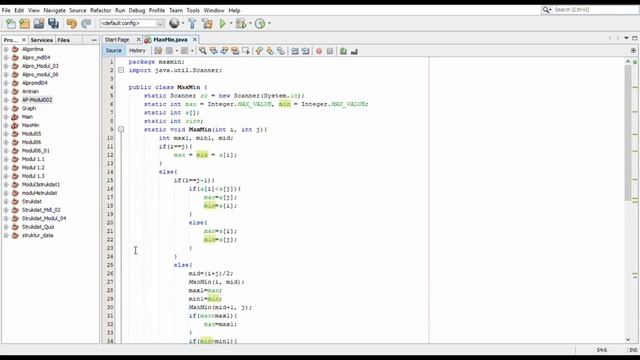Screen dimensions: 640x360
Task: Click the Shift Line Right icon
Action: (305, 51)
